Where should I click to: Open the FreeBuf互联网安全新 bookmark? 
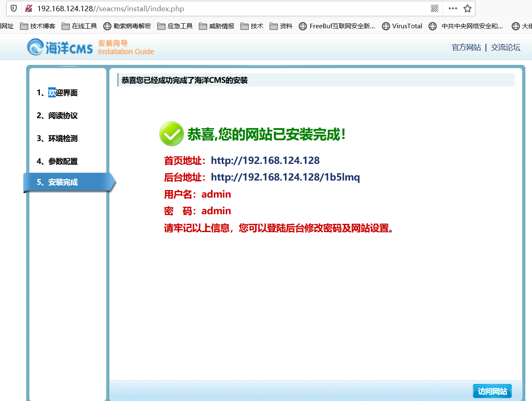click(337, 26)
